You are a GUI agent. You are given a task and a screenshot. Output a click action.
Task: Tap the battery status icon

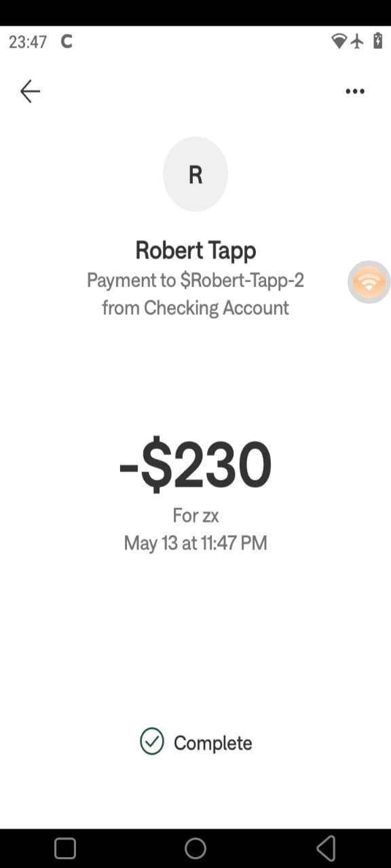click(377, 41)
